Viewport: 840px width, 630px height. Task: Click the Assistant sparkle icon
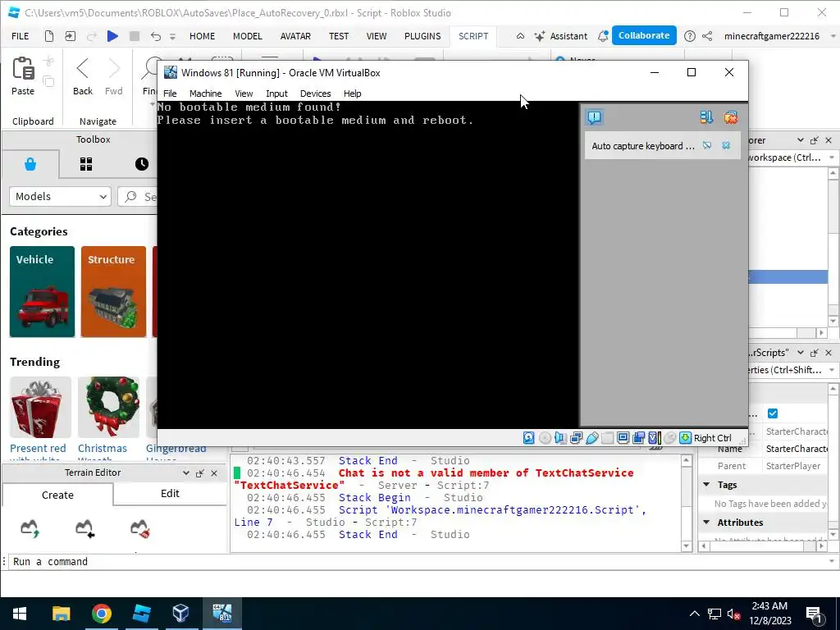pos(540,36)
